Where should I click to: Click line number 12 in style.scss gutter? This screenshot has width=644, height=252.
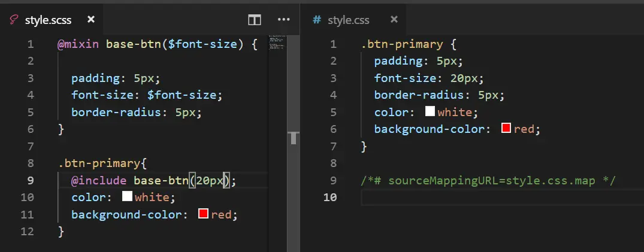point(27,231)
